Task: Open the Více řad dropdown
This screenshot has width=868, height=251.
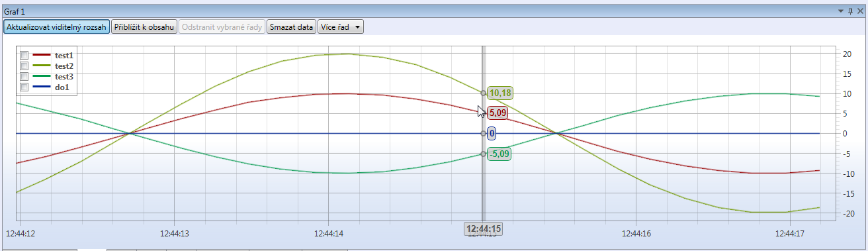Action: pyautogui.click(x=341, y=27)
